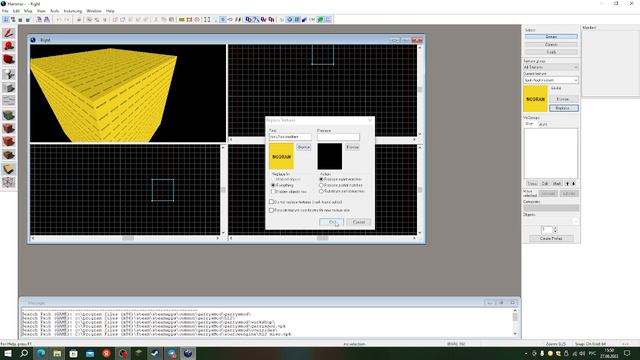Image resolution: width=640 pixels, height=360 pixels.
Task: Click the Replace button in texture sidebar
Action: coord(563,108)
